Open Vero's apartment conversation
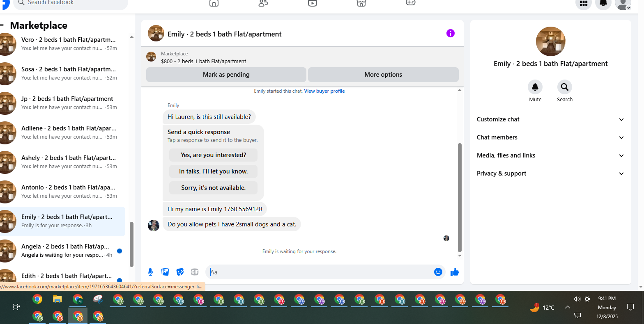 coord(62,44)
